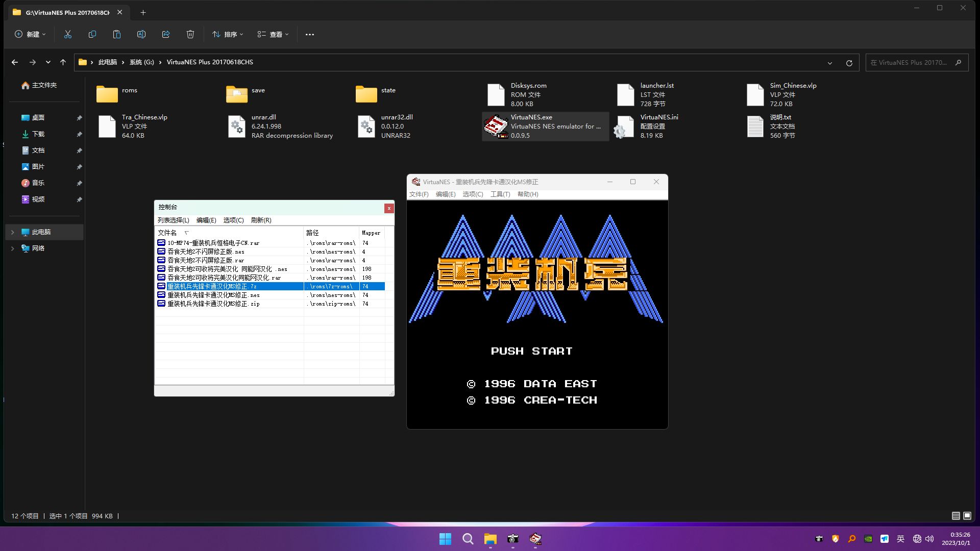Select the 说明.txt text document
Screen dimensions: 980x551
[771, 126]
